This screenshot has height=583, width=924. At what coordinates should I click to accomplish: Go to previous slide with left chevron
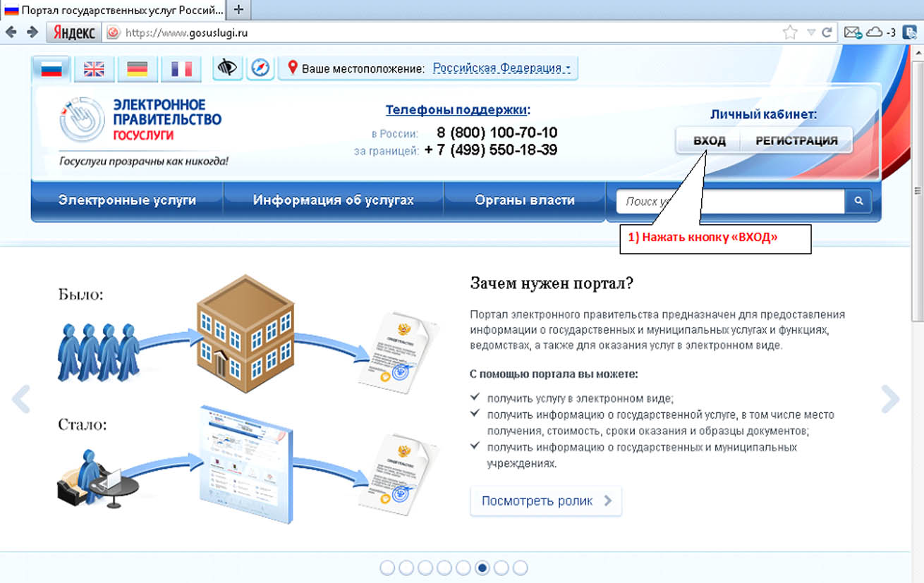tap(21, 399)
